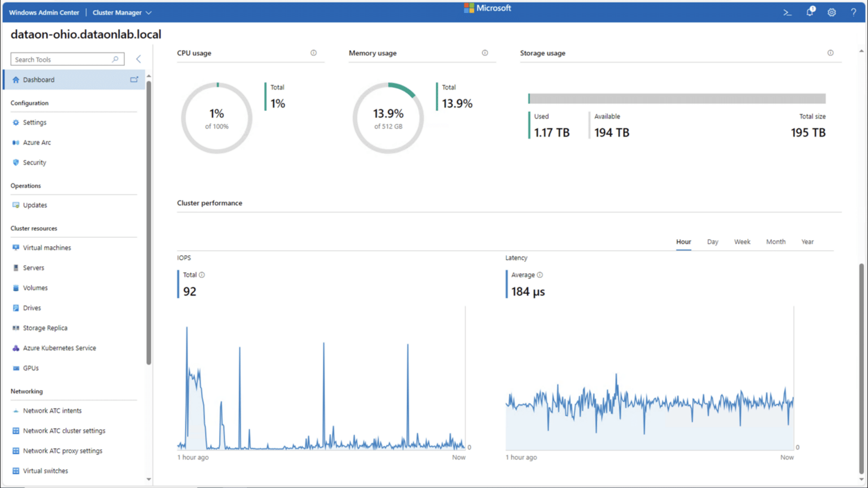Image resolution: width=868 pixels, height=488 pixels.
Task: Focus the Search Tools input field
Action: click(67, 59)
